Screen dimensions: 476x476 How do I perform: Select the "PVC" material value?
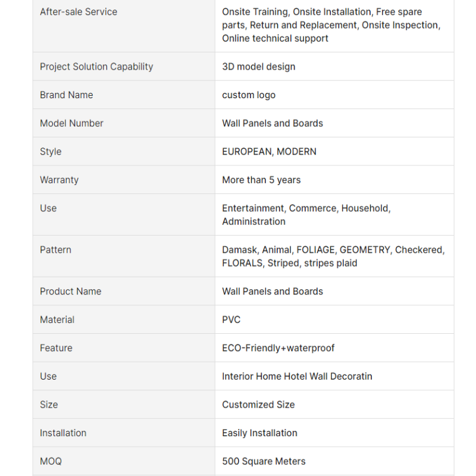231,320
